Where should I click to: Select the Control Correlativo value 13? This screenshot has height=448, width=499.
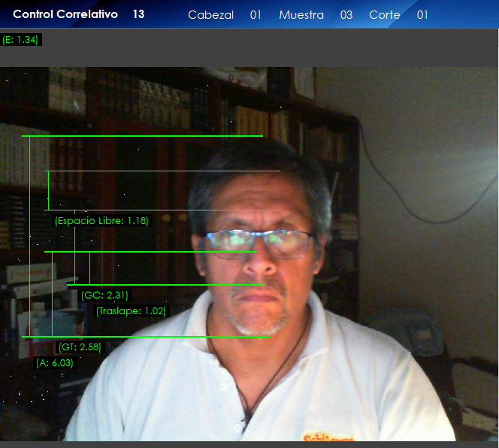[138, 14]
